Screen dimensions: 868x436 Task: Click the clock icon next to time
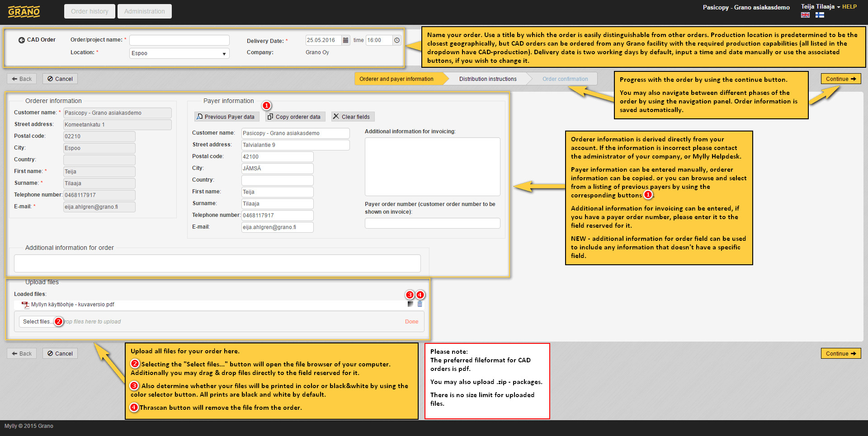(x=397, y=40)
